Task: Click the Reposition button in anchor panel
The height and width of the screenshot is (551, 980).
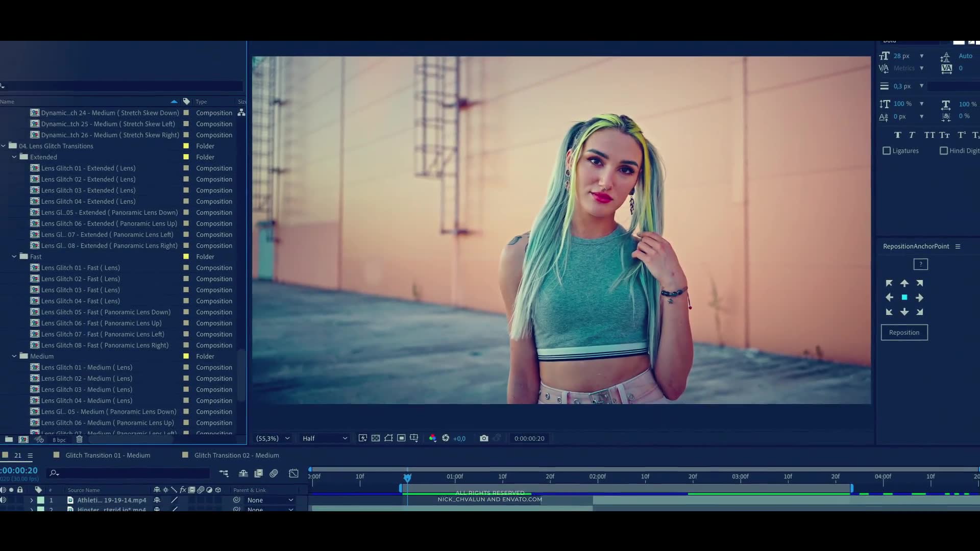Action: (x=904, y=332)
